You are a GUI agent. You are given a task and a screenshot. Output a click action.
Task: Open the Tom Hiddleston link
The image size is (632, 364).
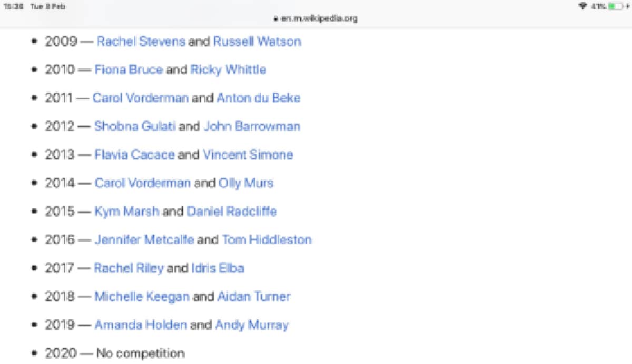(266, 240)
